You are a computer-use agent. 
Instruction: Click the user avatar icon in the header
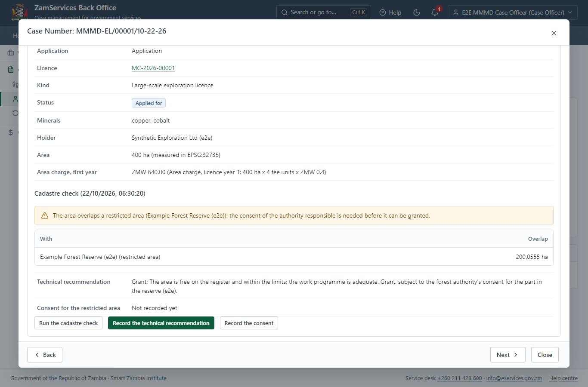tap(456, 12)
